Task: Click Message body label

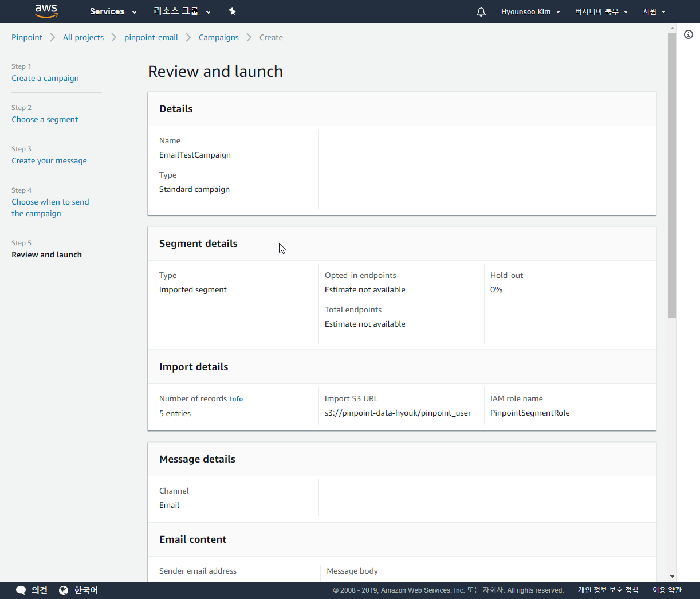Action: click(x=352, y=571)
